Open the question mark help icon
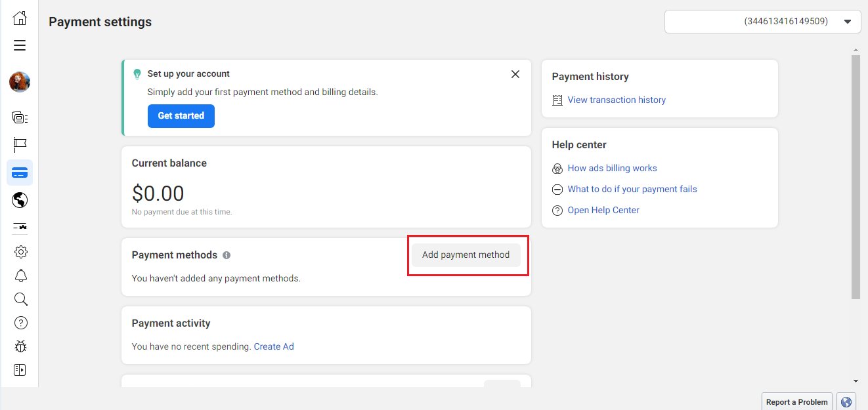 (20, 323)
